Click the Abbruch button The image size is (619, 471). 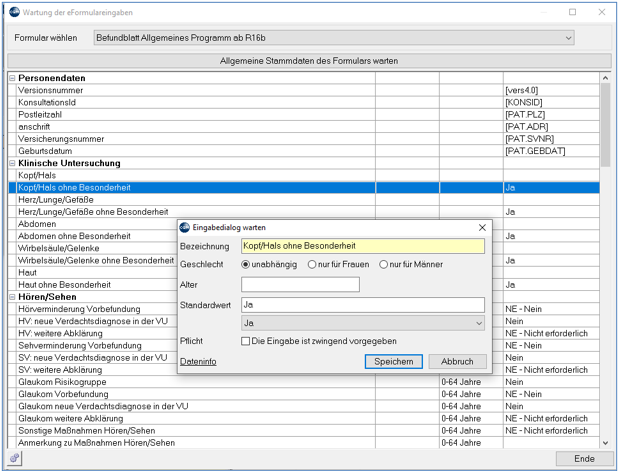(457, 361)
